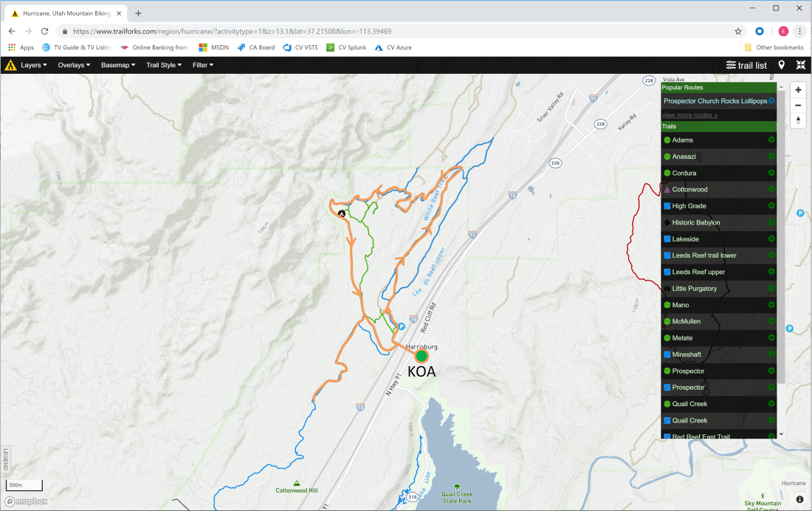Open Prospector Church Rocks Lollipops route
Screen dimensions: 812x511
[715, 101]
